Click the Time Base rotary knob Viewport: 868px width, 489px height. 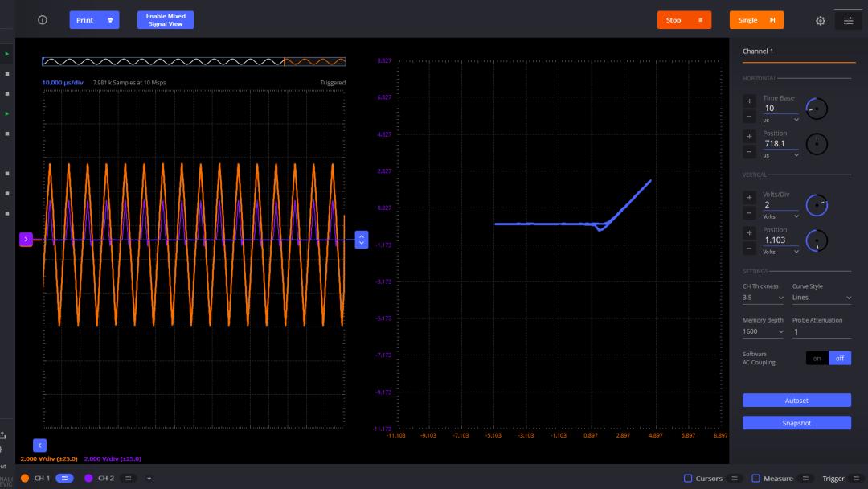point(817,109)
